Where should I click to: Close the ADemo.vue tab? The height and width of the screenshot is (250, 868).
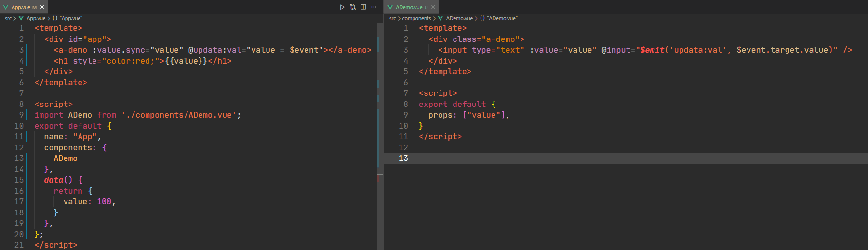click(433, 7)
